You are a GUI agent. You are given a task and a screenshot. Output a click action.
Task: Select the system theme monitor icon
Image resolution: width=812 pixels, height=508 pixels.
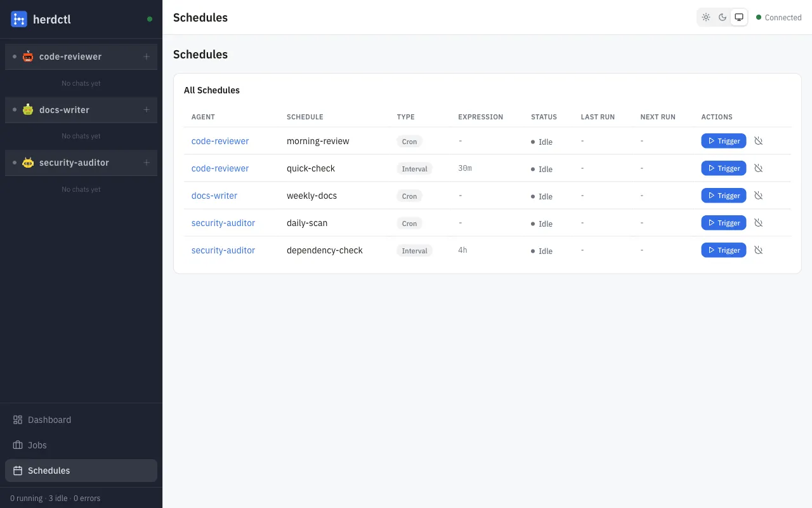point(739,17)
